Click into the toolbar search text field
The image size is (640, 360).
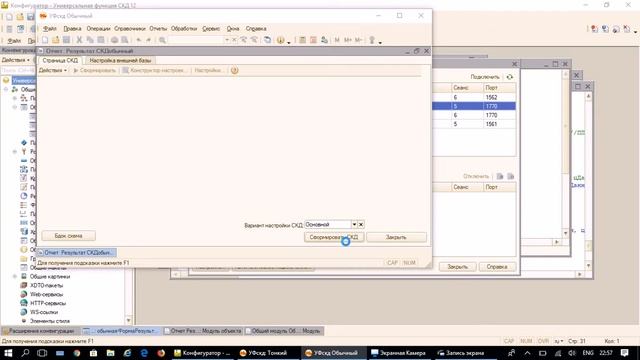196,40
